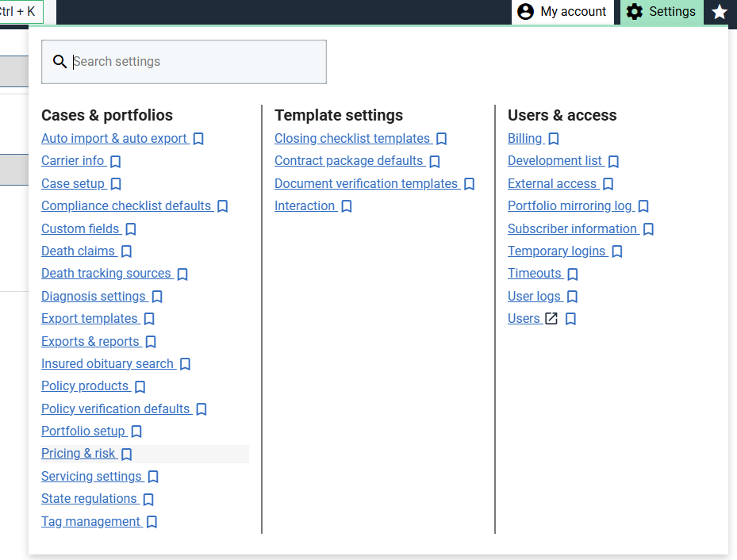Click the bookmark icon beside Billing
The height and width of the screenshot is (560, 737).
pyautogui.click(x=554, y=139)
